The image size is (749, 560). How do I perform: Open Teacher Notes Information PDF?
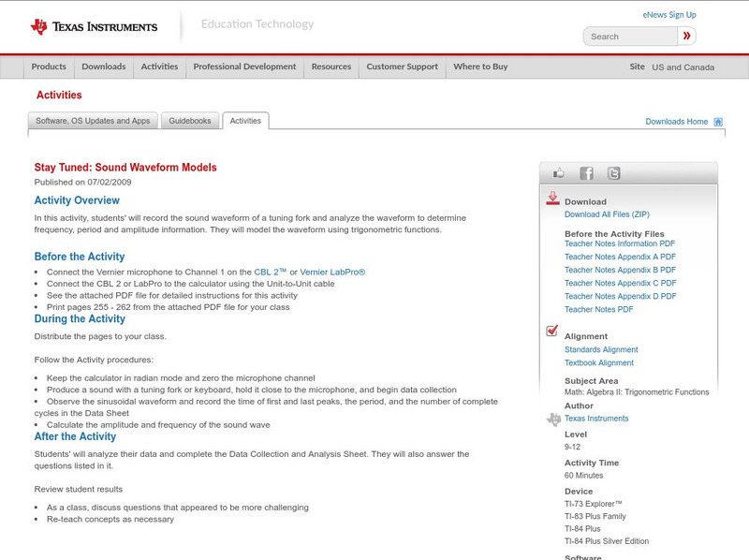[620, 243]
